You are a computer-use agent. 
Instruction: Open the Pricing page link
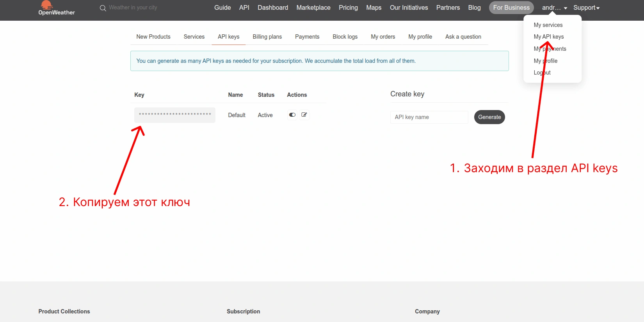tap(348, 8)
